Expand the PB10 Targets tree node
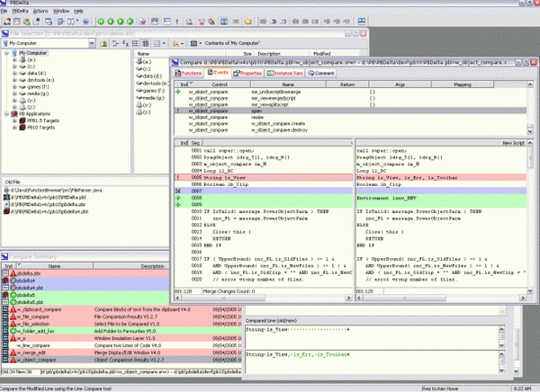The height and width of the screenshot is (392, 540). pos(14,129)
